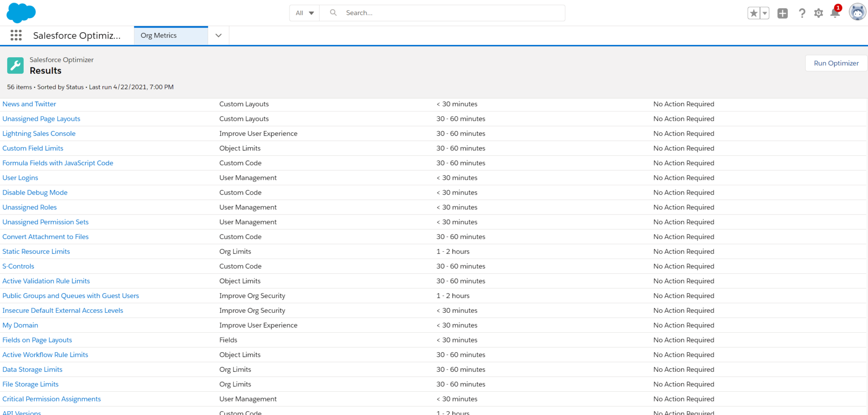Viewport: 868px width, 415px height.
Task: Click the Salesforce cloud logo
Action: tap(21, 12)
